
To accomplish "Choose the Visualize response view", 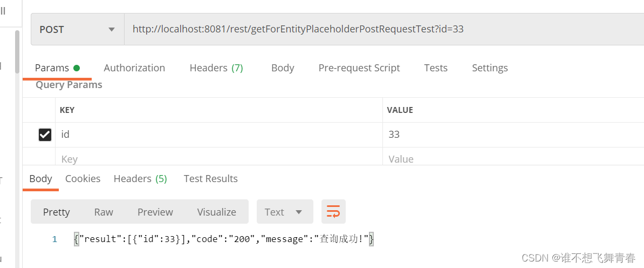I will [x=216, y=212].
